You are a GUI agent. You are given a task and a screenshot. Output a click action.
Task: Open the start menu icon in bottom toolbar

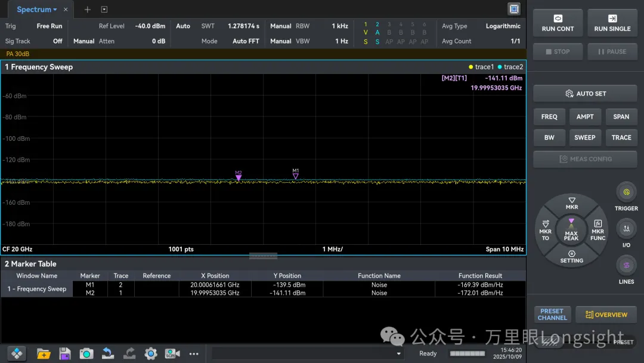tap(17, 353)
